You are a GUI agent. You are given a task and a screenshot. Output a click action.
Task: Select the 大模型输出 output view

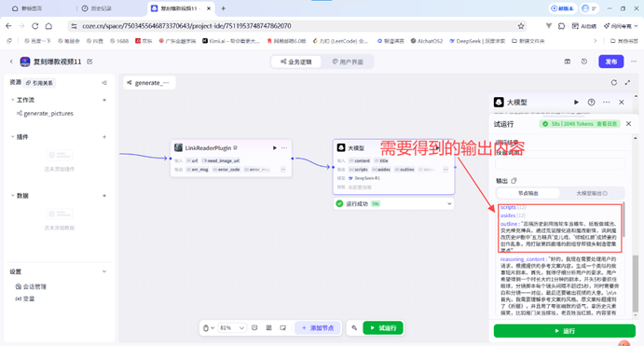click(x=592, y=193)
